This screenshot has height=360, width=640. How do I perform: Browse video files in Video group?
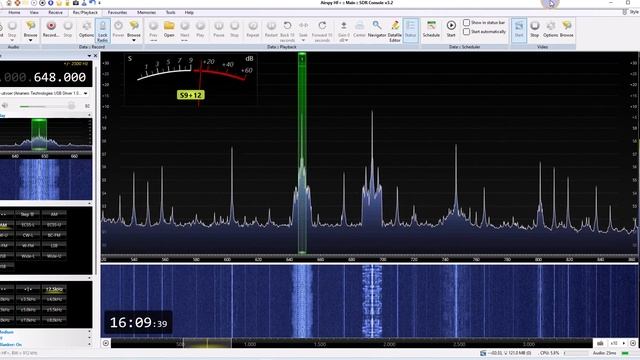coord(567,29)
